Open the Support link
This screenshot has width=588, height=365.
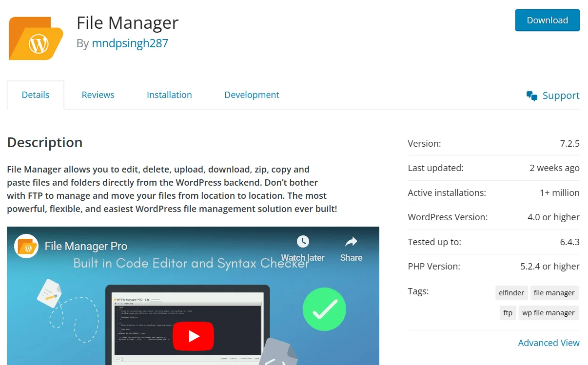point(561,96)
